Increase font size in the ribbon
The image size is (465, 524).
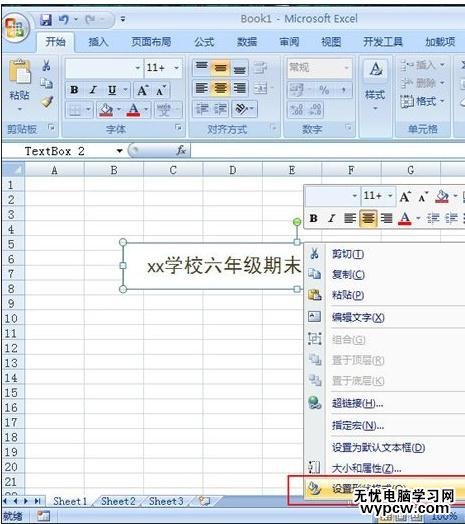pyautogui.click(x=142, y=90)
